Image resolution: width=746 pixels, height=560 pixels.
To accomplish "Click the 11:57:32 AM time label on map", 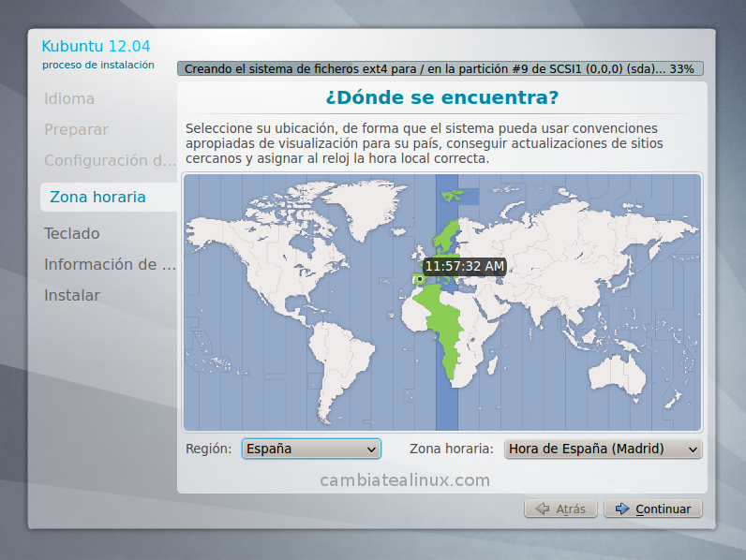I will click(x=464, y=266).
